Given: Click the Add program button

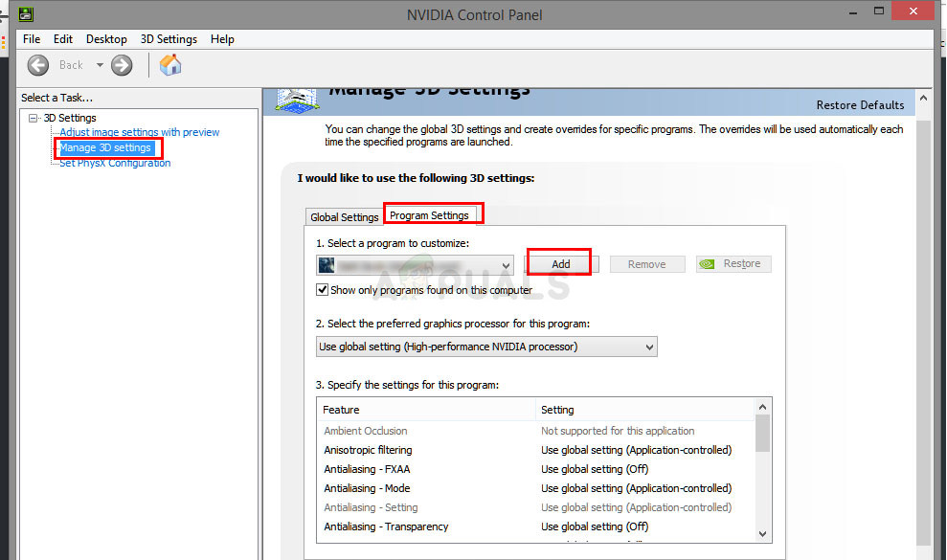Looking at the screenshot, I should (561, 264).
